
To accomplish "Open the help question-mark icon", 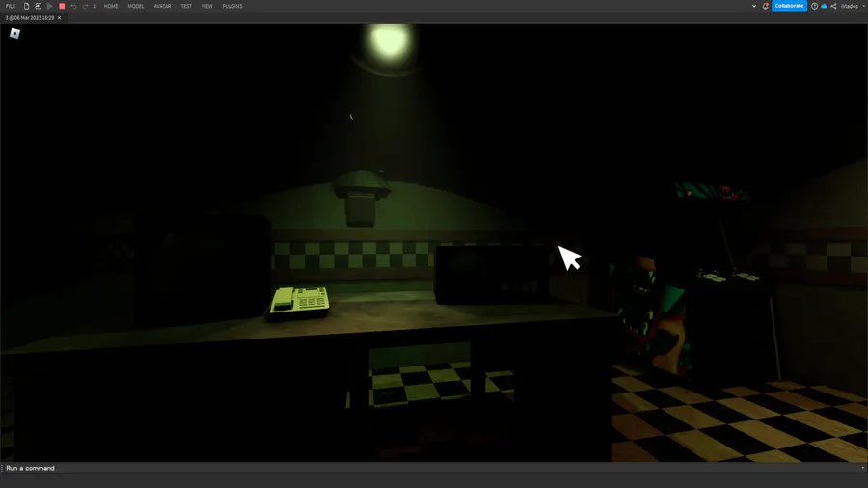I will click(x=814, y=6).
